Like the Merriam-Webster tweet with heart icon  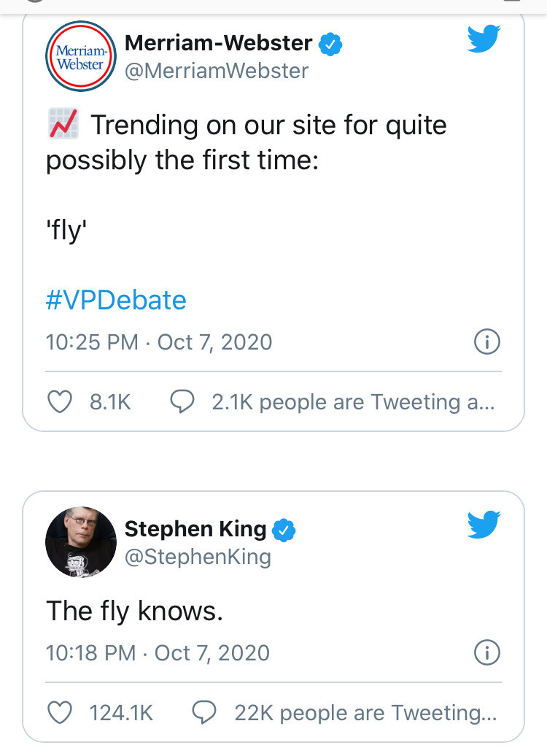[60, 401]
